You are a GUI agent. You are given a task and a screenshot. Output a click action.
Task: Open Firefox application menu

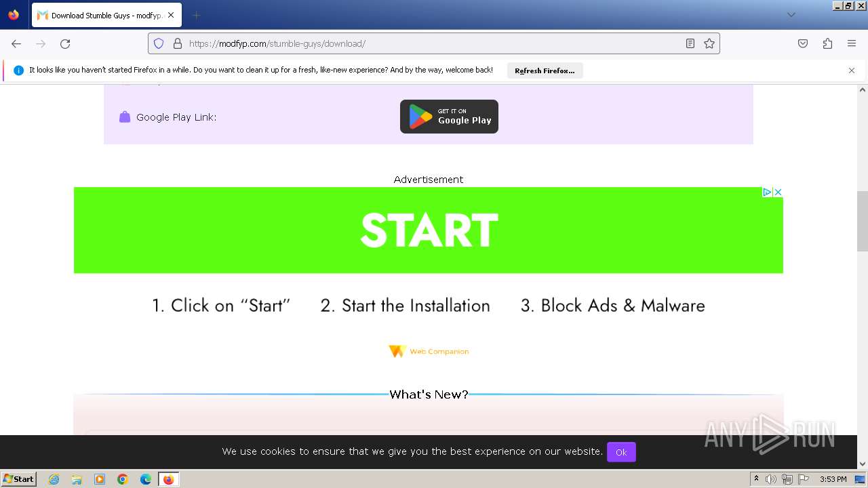[852, 43]
